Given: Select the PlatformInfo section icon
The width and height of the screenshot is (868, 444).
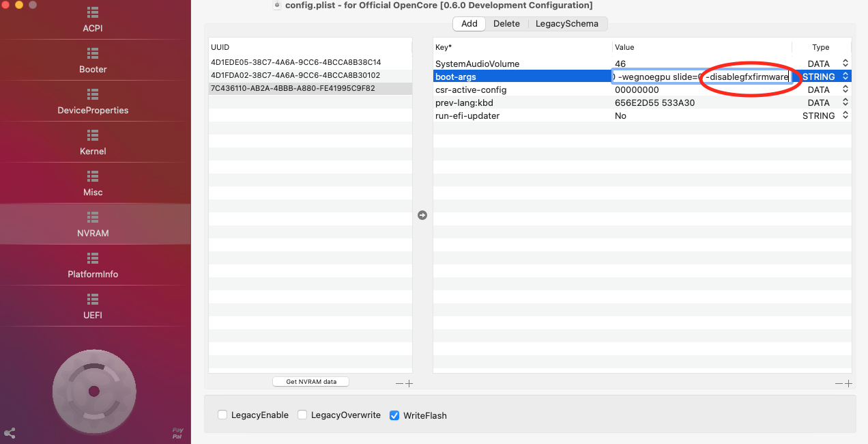Looking at the screenshot, I should [93, 258].
